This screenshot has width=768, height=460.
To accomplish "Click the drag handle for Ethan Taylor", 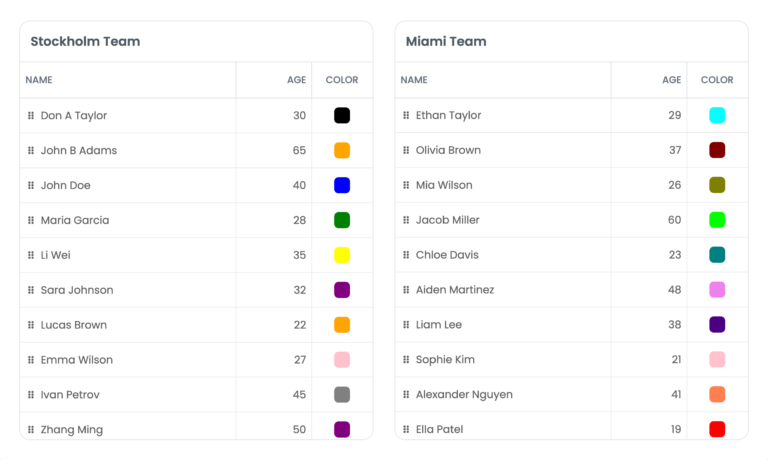I will (406, 116).
